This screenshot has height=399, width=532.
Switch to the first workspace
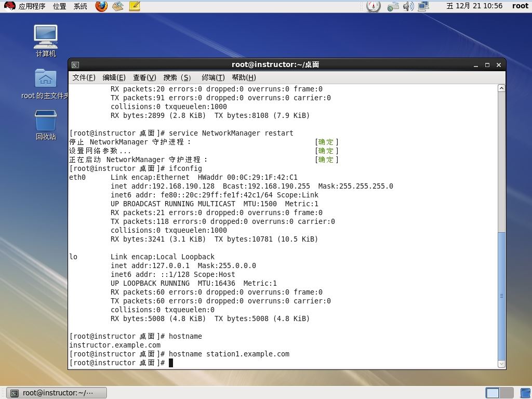[493, 393]
